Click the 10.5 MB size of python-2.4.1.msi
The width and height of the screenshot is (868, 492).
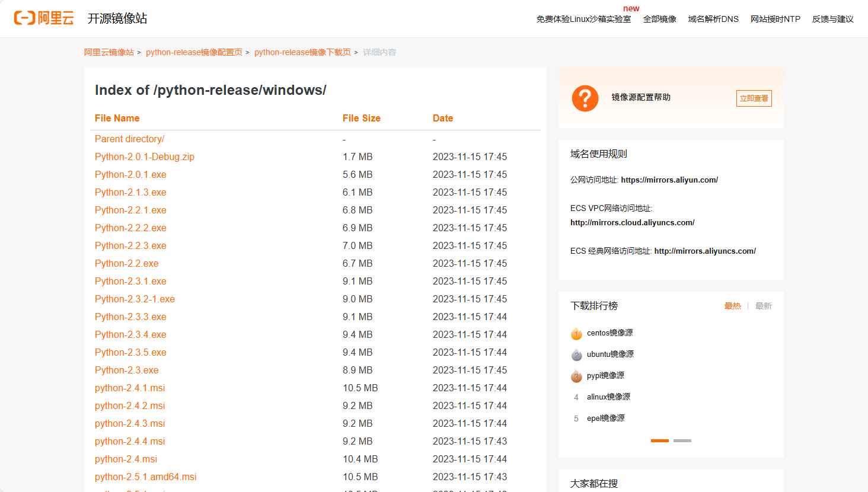[x=360, y=388]
